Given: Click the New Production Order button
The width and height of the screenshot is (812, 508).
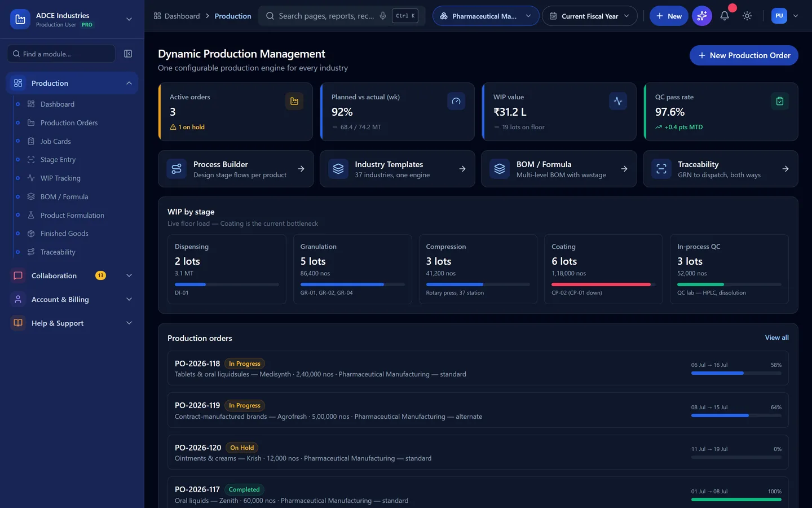Looking at the screenshot, I should (x=744, y=55).
